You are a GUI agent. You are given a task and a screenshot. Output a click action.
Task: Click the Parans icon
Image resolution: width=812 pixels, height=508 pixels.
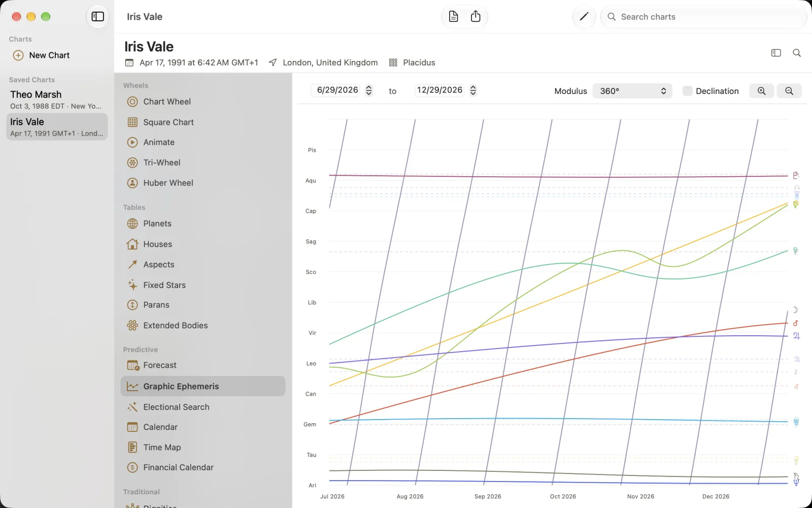tap(132, 305)
